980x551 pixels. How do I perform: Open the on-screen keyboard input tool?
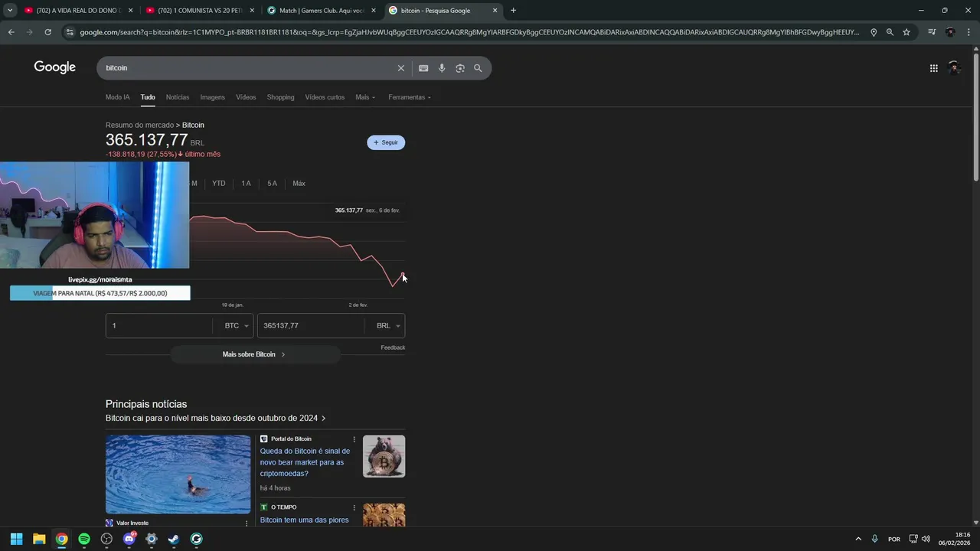[423, 68]
